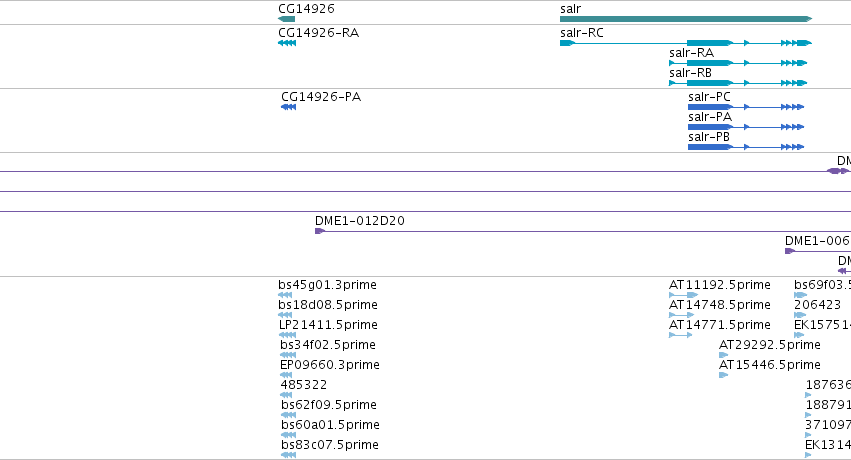
Task: Select the salr-RC transcript label
Action: (582, 33)
